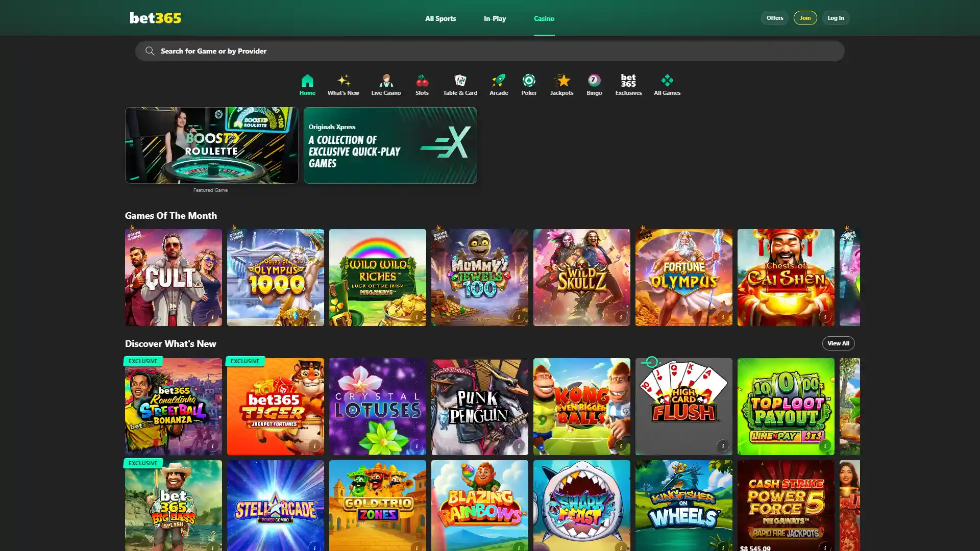Launch Kong Even Bigger Balls tile
This screenshot has height=551, width=980.
[582, 407]
